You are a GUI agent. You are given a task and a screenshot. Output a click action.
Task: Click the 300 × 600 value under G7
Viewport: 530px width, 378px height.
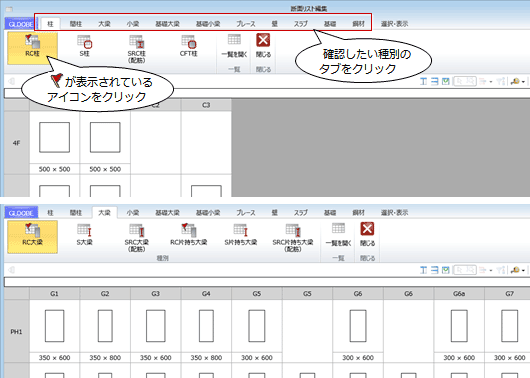(x=509, y=358)
